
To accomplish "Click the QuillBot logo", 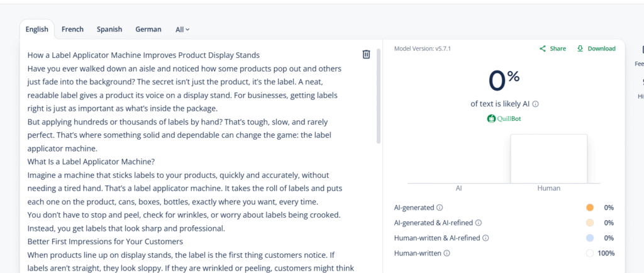I will 504,118.
